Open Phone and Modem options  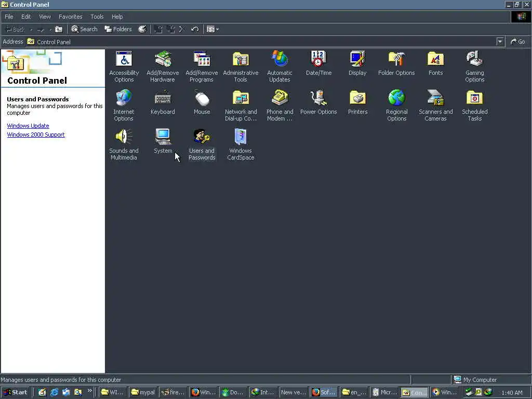tap(280, 105)
